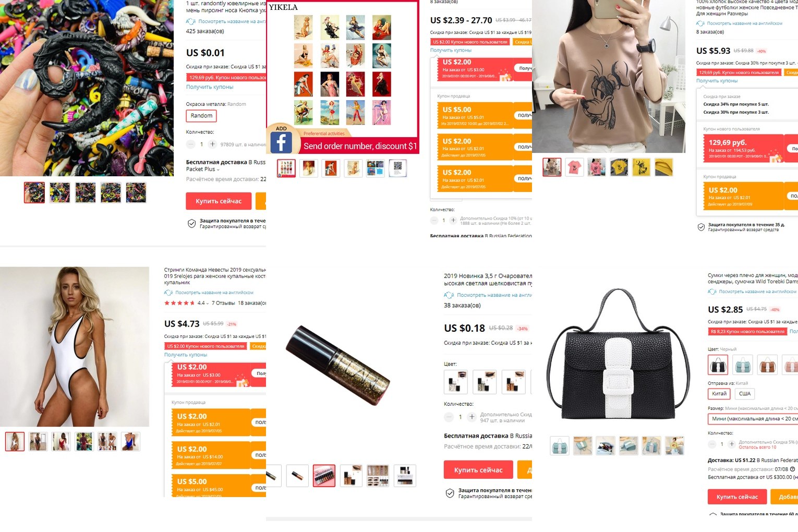The width and height of the screenshot is (798, 532).
Task: Select the Random metal color option
Action: point(201,116)
